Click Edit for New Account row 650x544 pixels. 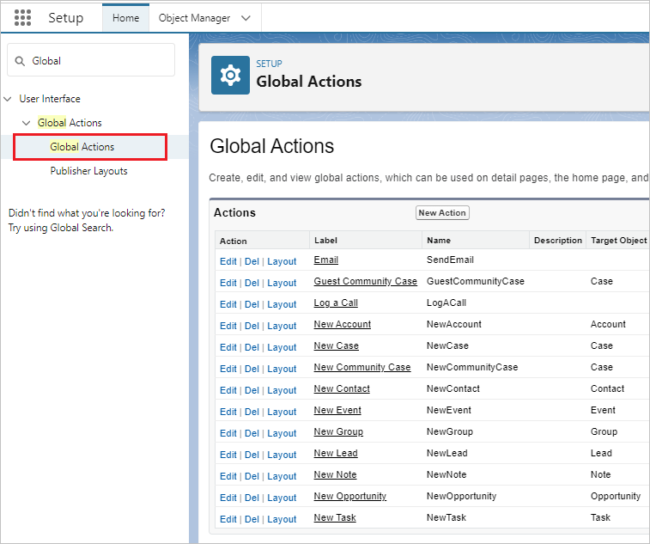coord(228,326)
